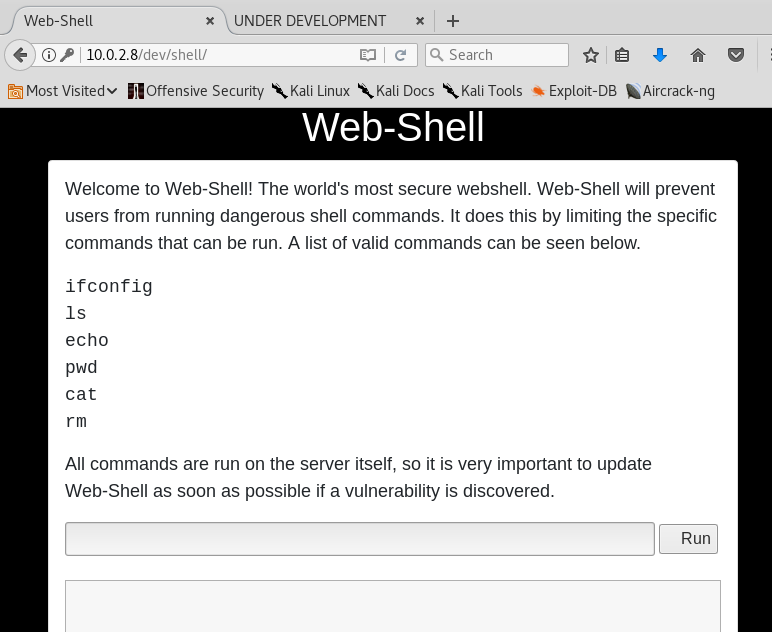Open the downloads arrow icon
Viewport: 772px width, 632px height.
pyautogui.click(x=660, y=55)
